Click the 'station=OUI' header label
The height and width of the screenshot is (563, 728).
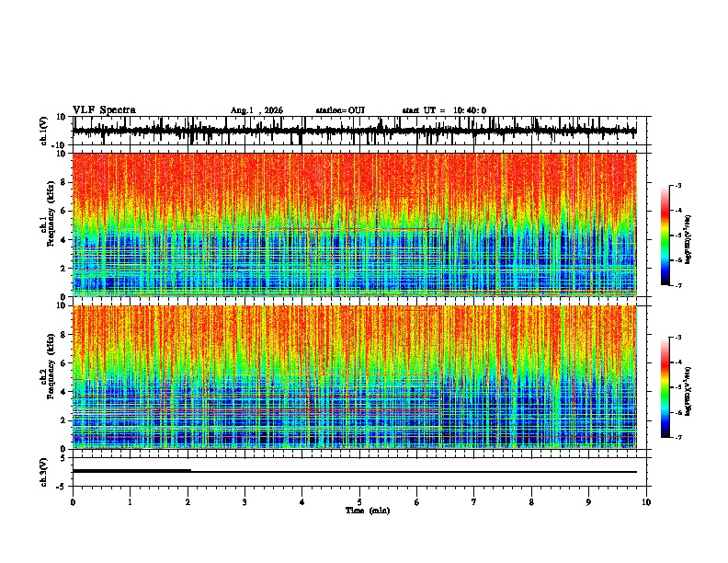coord(340,110)
